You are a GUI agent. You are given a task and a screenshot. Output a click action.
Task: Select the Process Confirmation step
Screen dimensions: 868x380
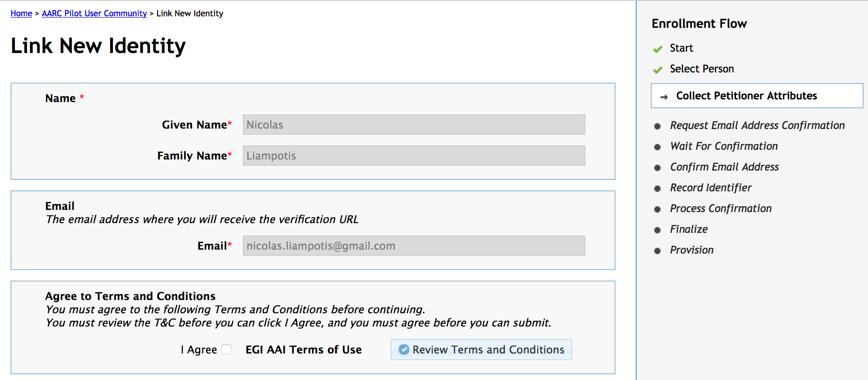coord(721,209)
